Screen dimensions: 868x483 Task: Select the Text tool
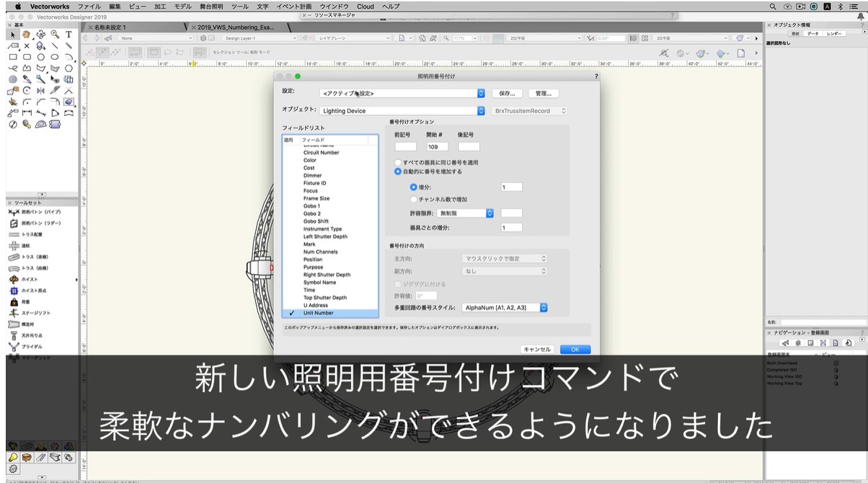pos(68,34)
